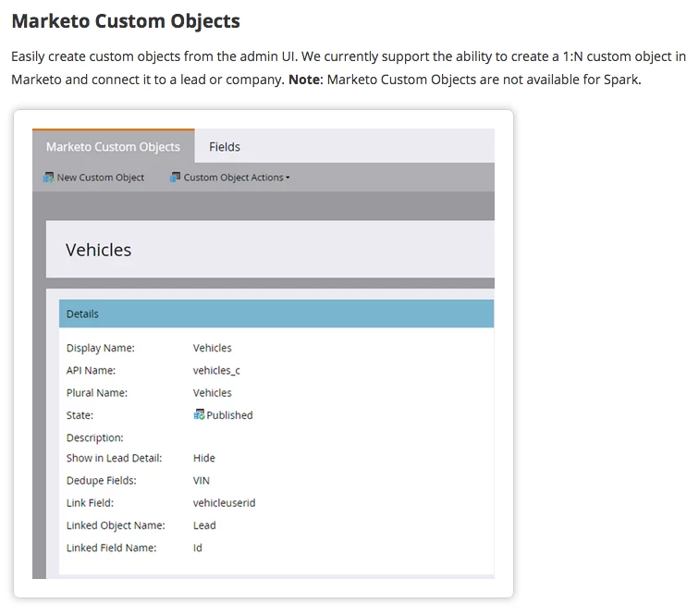
Task: Select the Linked Field Name label
Action: pyautogui.click(x=112, y=548)
